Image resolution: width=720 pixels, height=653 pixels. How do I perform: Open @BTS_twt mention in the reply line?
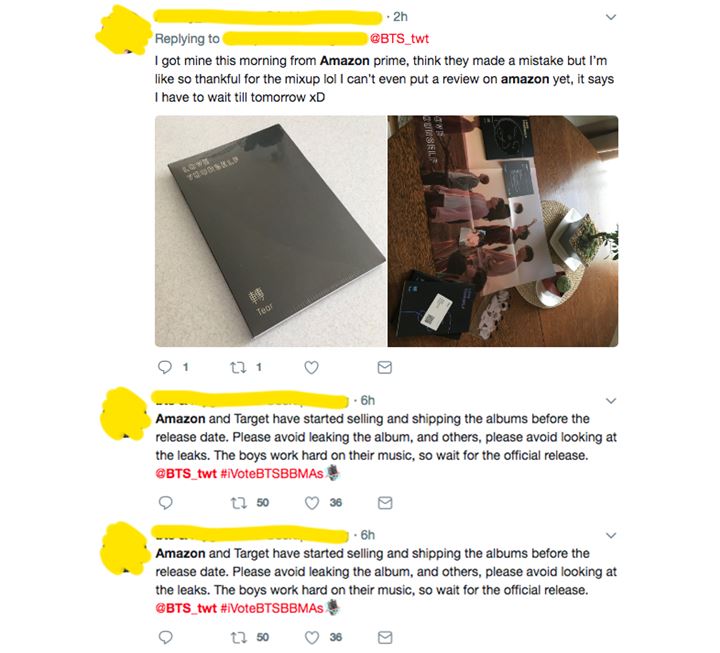pyautogui.click(x=399, y=39)
